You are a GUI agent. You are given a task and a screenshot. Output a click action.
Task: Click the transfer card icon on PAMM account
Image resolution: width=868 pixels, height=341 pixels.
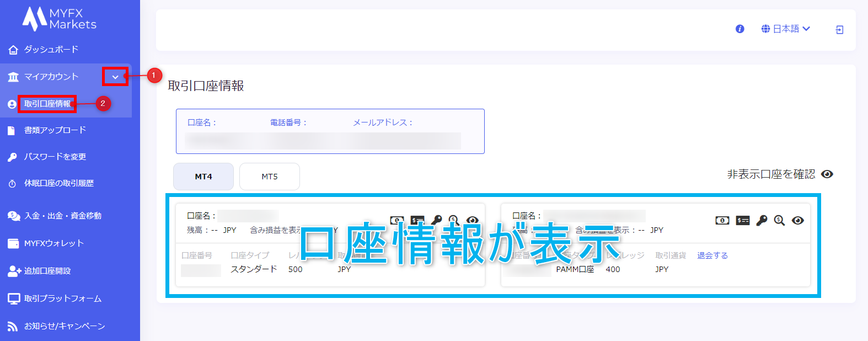[742, 221]
